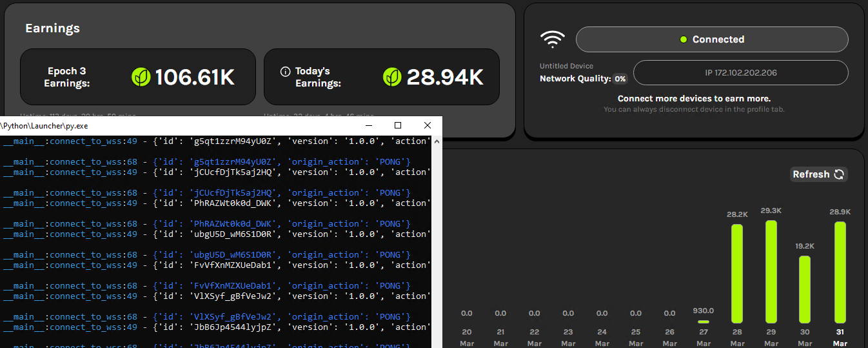Close the py.exe console window
Image resolution: width=868 pixels, height=348 pixels.
(x=428, y=125)
